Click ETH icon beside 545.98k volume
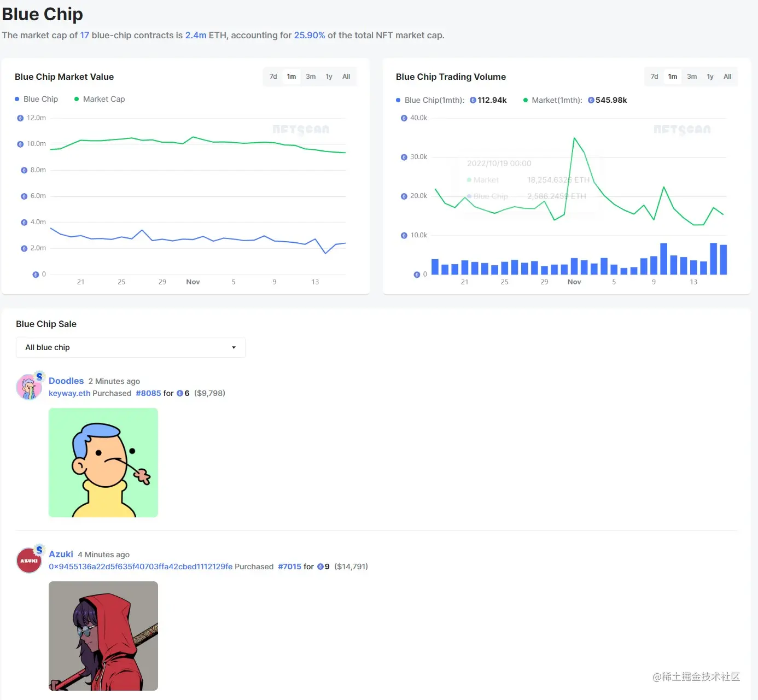Screen dimensions: 758x700 coord(591,100)
